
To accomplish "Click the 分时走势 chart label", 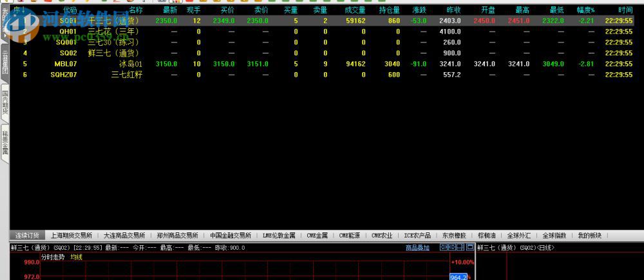I will 53,257.
